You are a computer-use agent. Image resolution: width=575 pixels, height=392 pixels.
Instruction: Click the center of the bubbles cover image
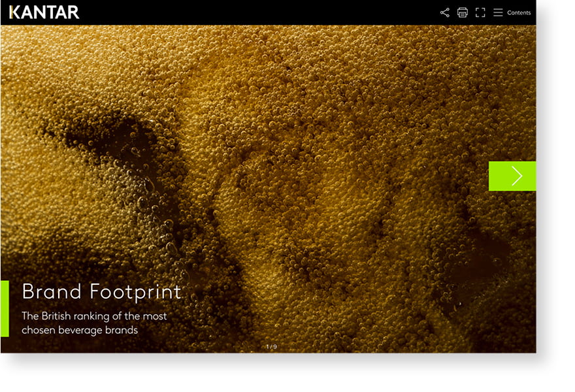(268, 189)
